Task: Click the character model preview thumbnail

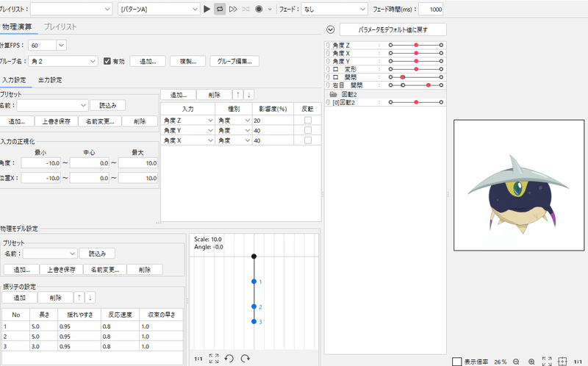Action: point(519,185)
